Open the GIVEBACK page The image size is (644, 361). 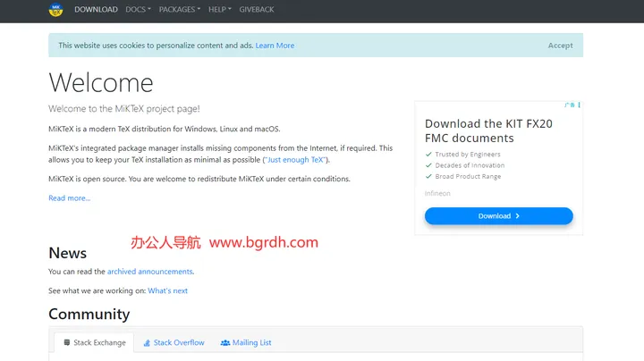click(257, 10)
